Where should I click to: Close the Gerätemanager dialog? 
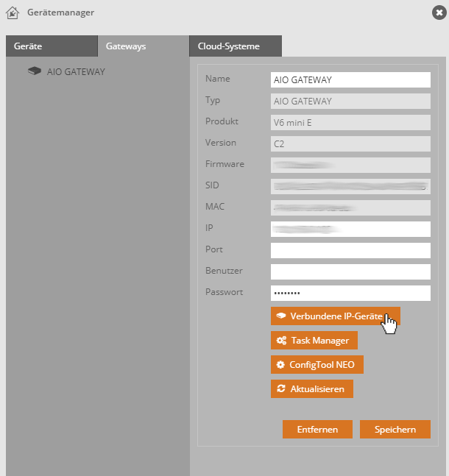(x=439, y=13)
